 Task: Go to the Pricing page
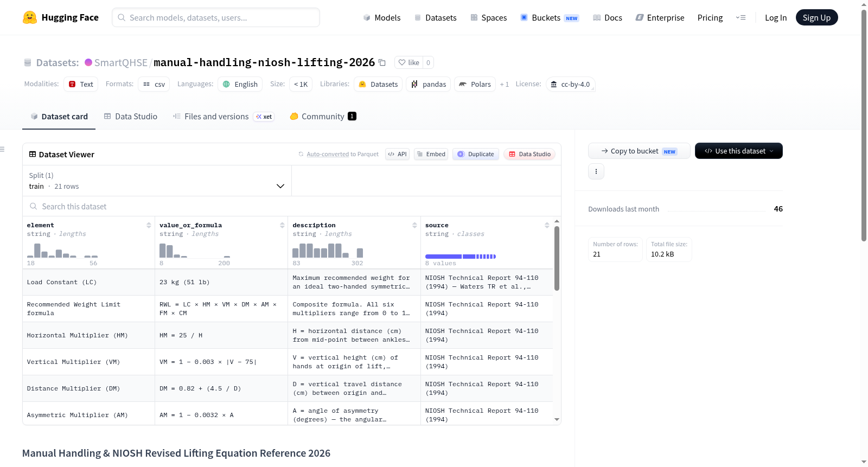tap(710, 18)
